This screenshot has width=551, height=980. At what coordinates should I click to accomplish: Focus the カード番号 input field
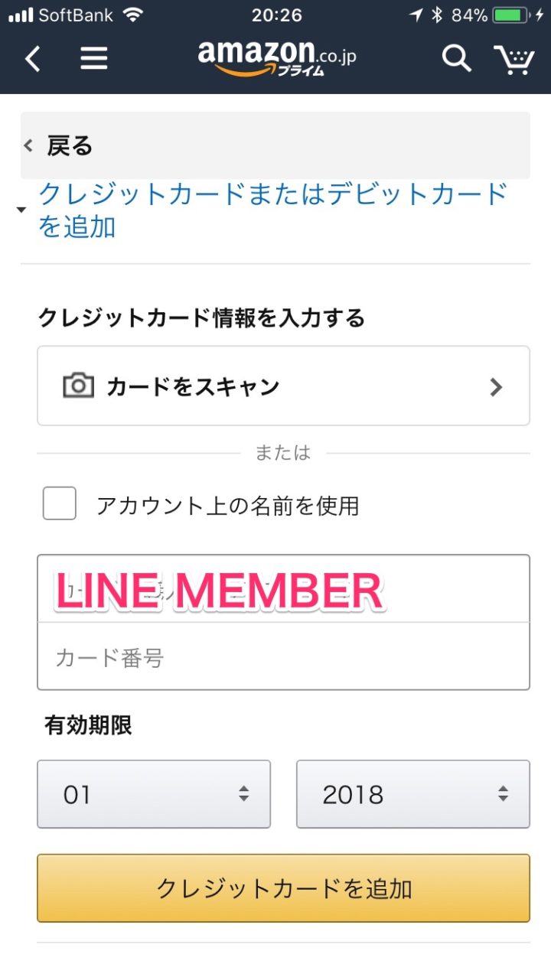coord(283,657)
